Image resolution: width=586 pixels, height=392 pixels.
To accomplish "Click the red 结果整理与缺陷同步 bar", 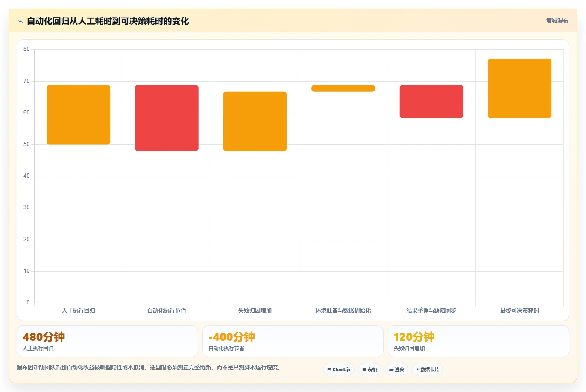I will pos(431,102).
